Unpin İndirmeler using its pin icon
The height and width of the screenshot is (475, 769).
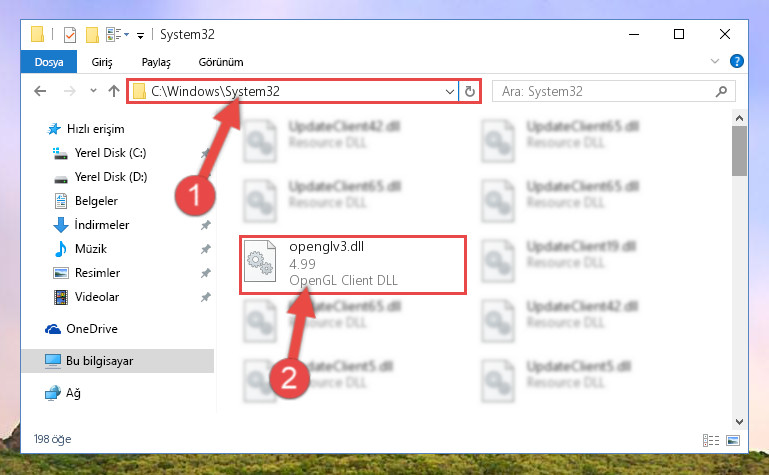pyautogui.click(x=205, y=225)
